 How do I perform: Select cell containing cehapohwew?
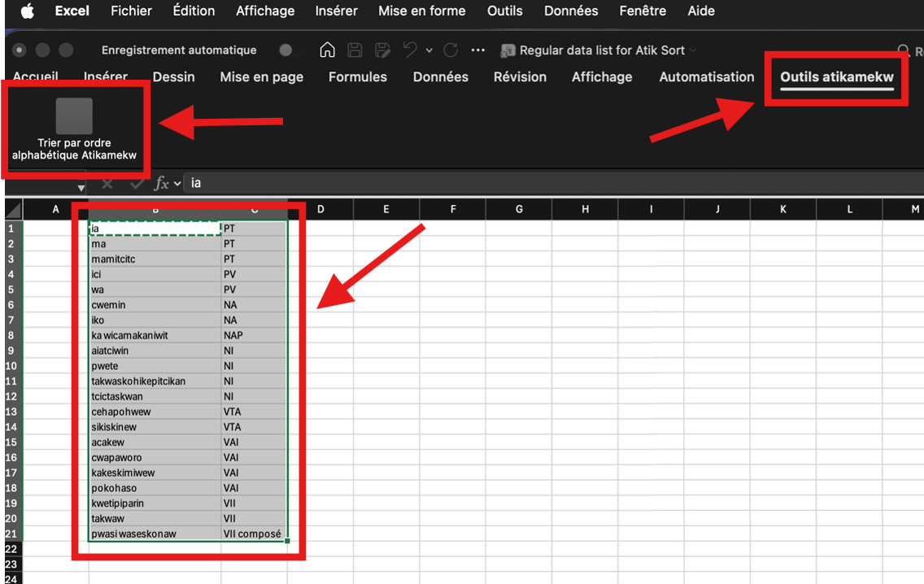[155, 412]
